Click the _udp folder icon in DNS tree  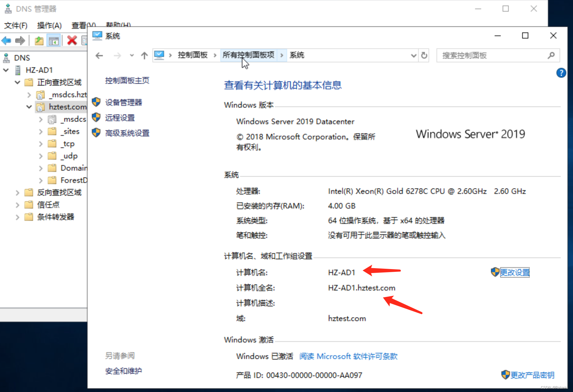52,156
